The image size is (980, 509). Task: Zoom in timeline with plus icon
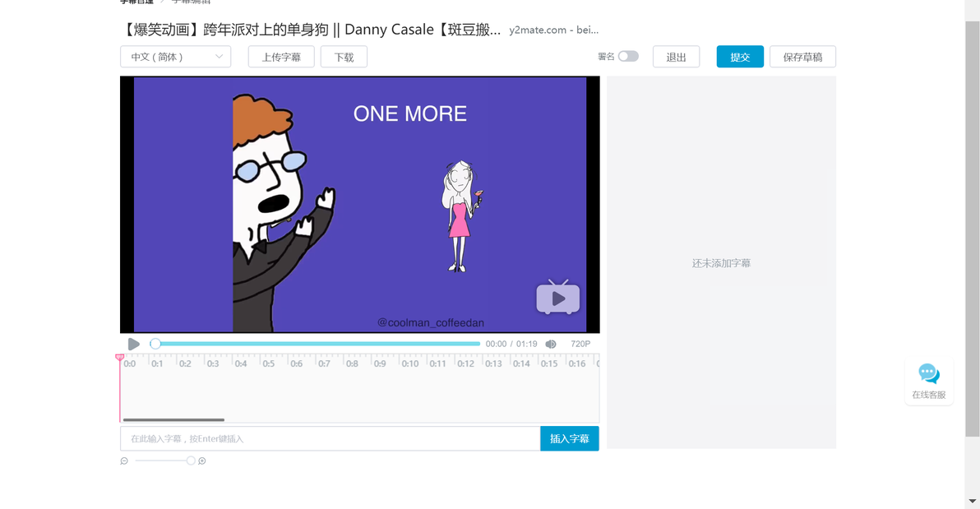(202, 460)
